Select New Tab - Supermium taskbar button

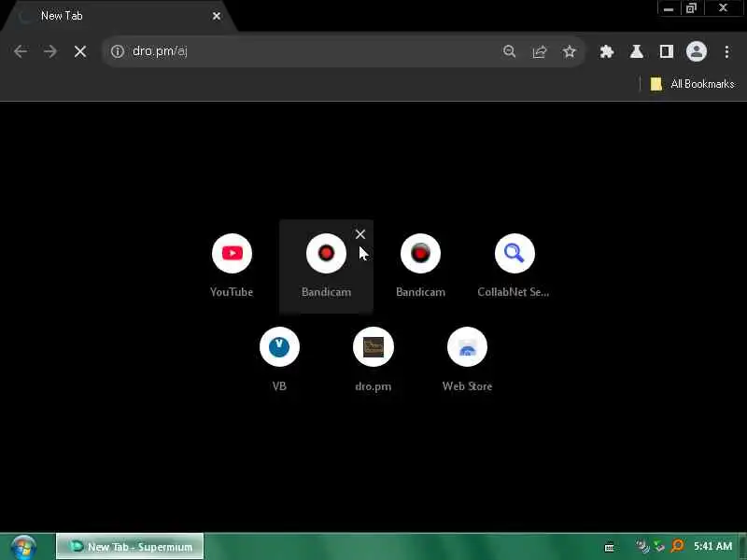click(130, 547)
